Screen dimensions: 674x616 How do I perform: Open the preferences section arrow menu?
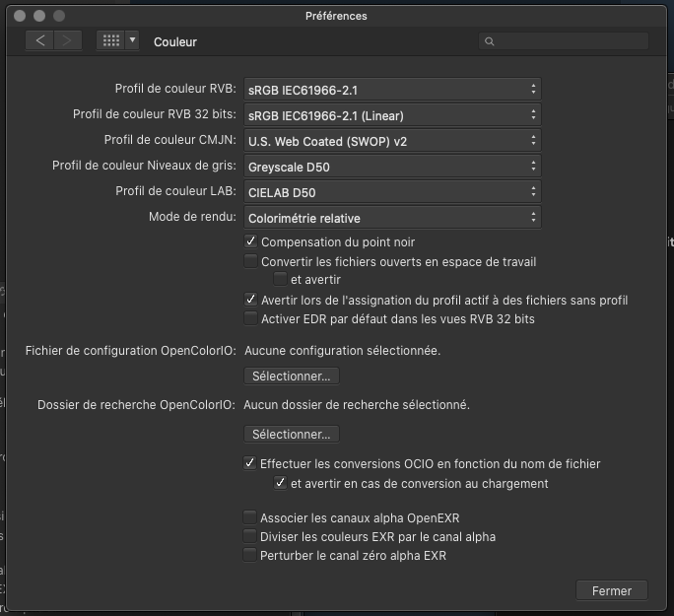click(x=132, y=40)
